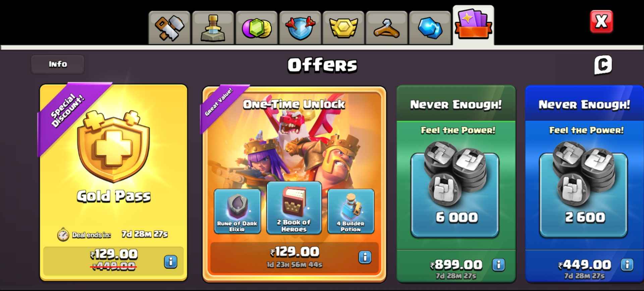Select Rune of Dark Elixir item
644x291 pixels.
237,211
